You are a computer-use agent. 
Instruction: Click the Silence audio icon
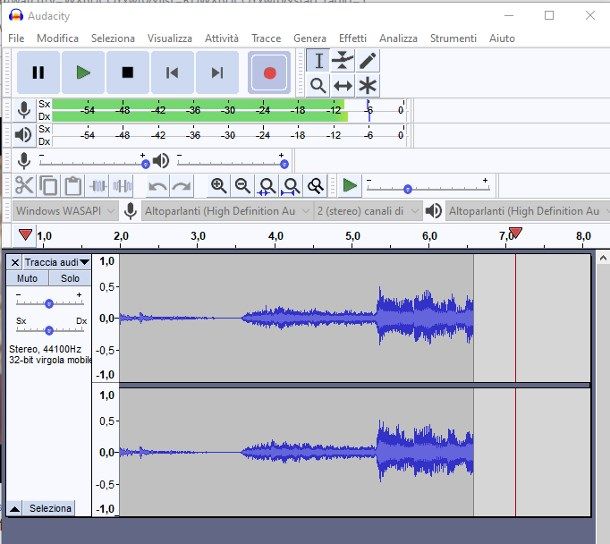pyautogui.click(x=122, y=185)
